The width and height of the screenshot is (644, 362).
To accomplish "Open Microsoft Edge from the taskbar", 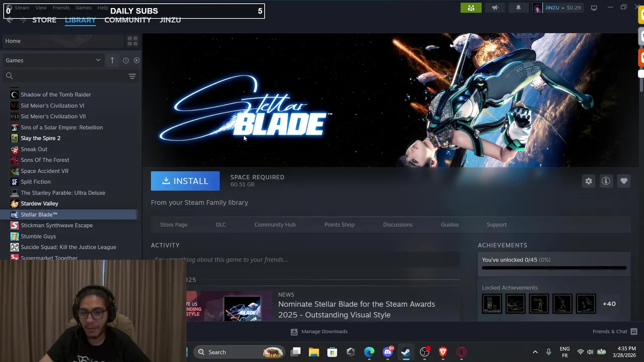I will coord(369,352).
